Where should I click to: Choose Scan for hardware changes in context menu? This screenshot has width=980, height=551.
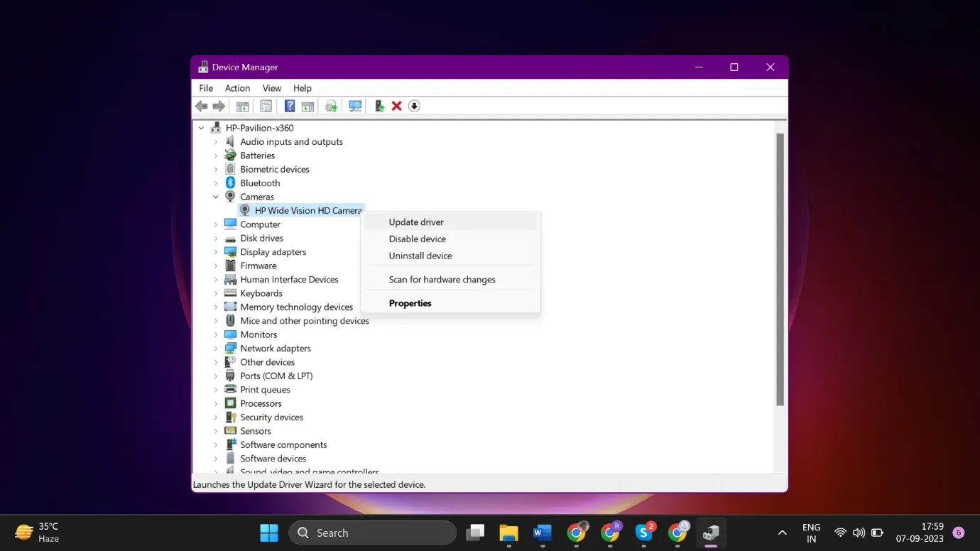pyautogui.click(x=450, y=279)
